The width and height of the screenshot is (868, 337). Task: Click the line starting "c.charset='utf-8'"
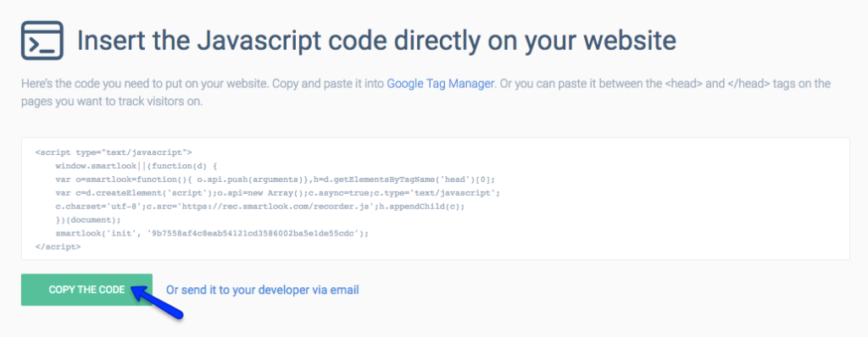[259, 207]
